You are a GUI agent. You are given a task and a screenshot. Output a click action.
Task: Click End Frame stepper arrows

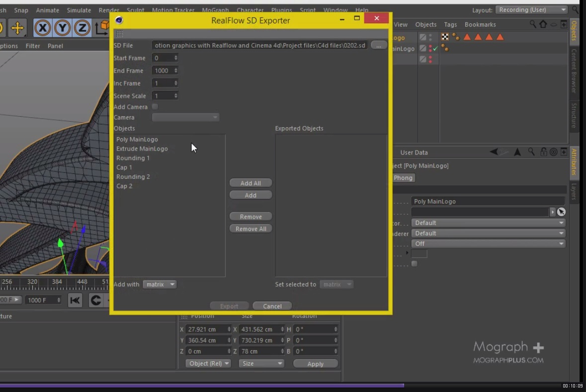(175, 71)
